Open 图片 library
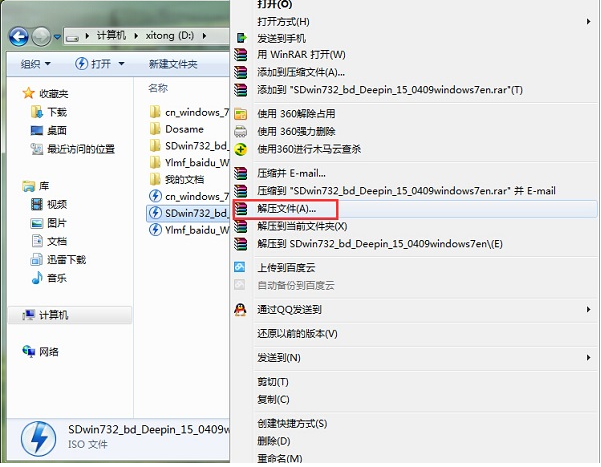Image resolution: width=601 pixels, height=467 pixels. (49, 223)
